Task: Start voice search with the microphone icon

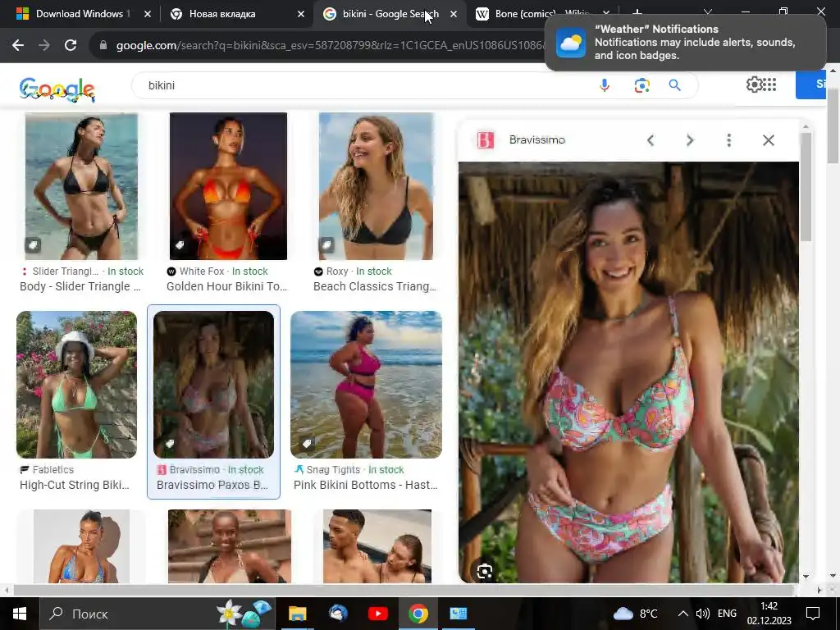Action: (x=605, y=85)
